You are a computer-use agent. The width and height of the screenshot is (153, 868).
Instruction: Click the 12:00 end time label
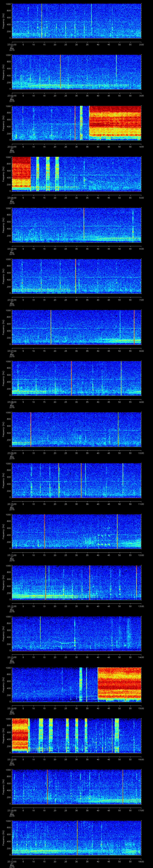click(141, 555)
